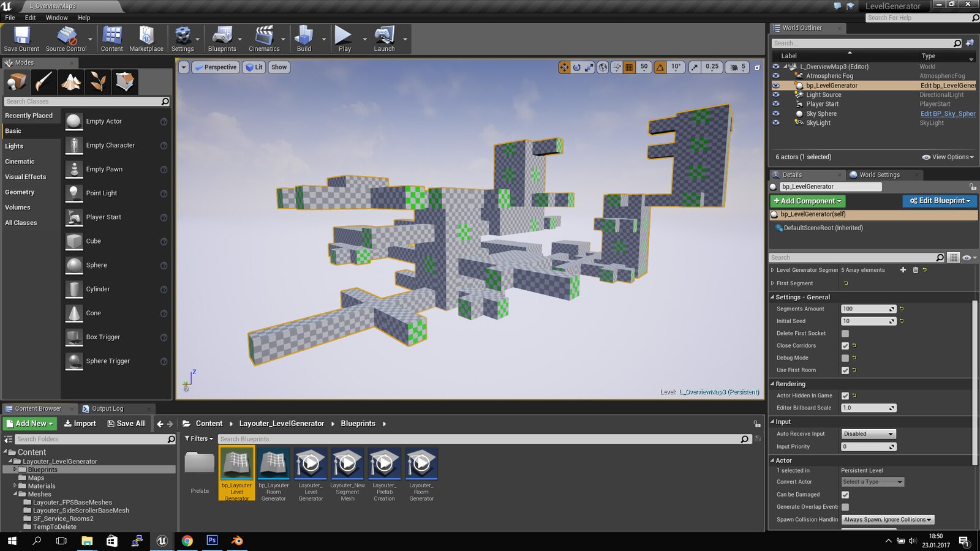Click Save All button
The image size is (980, 551).
[126, 424]
